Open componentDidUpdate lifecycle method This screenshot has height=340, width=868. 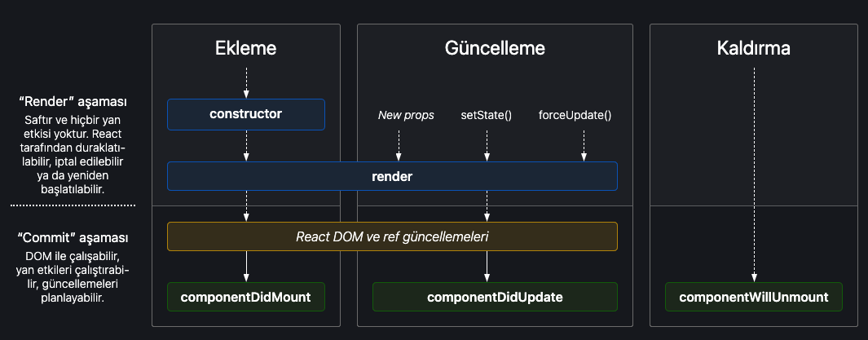[x=495, y=298]
